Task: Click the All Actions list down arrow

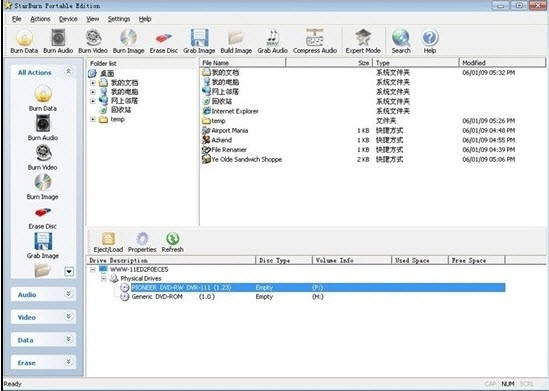Action: [x=69, y=272]
